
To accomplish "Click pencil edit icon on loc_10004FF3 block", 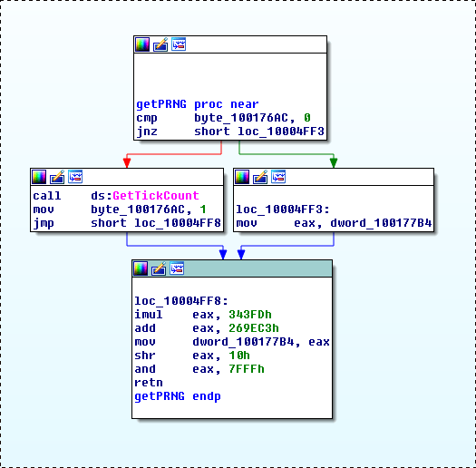I will tap(260, 177).
